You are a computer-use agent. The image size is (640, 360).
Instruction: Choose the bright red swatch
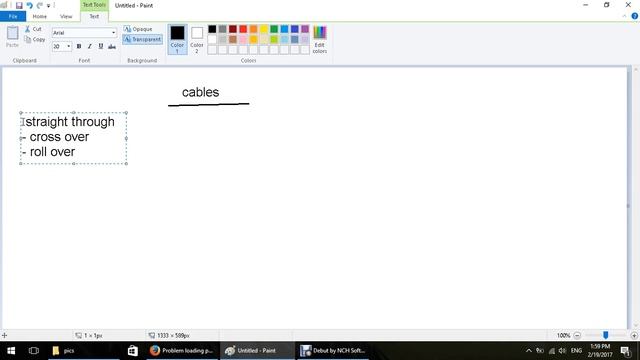[x=243, y=29]
